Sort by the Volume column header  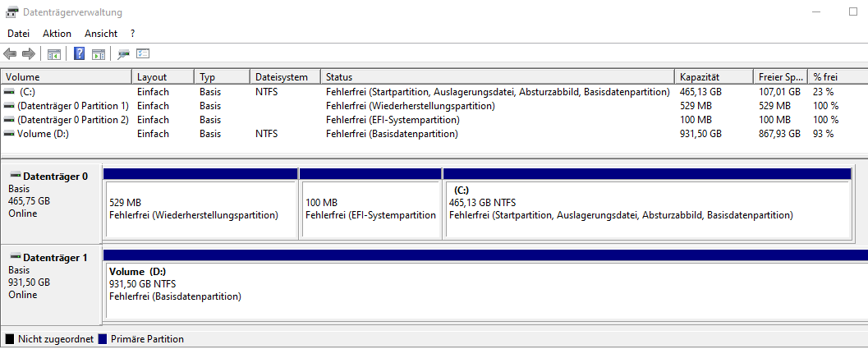coord(67,77)
